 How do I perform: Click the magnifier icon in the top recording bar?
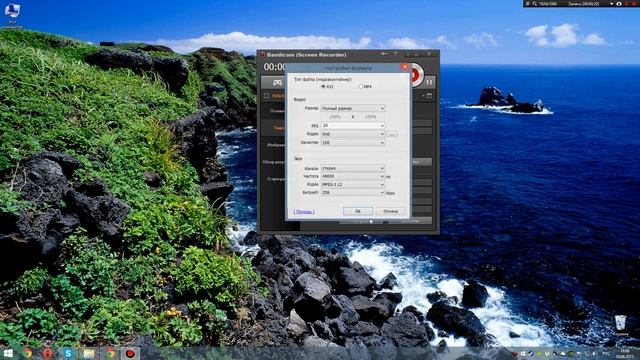click(x=534, y=4)
